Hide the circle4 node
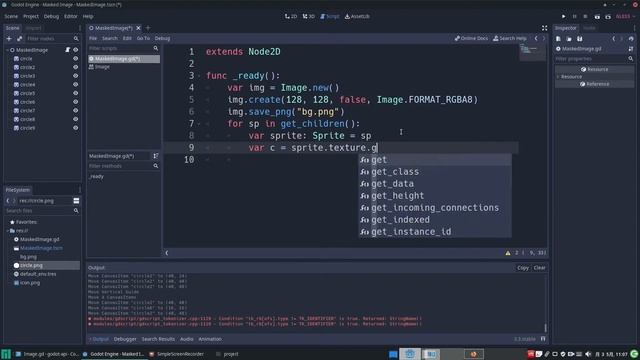The width and height of the screenshot is (640, 360). point(76,84)
